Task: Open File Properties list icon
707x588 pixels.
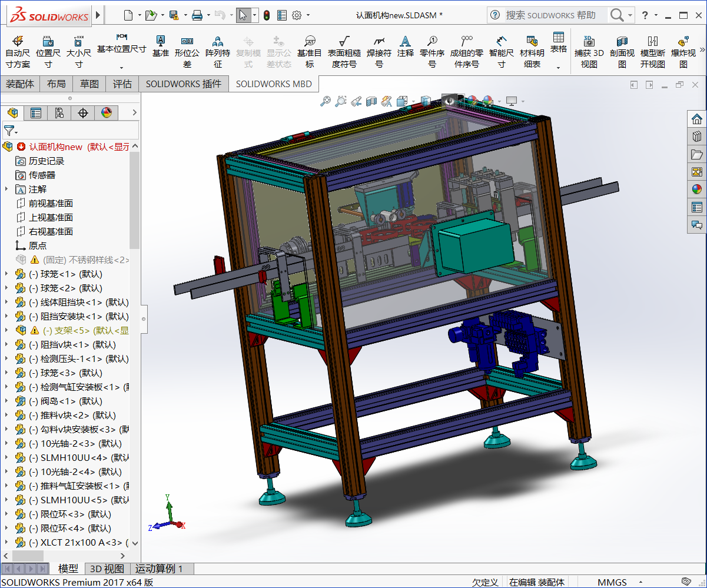Action: click(x=282, y=15)
